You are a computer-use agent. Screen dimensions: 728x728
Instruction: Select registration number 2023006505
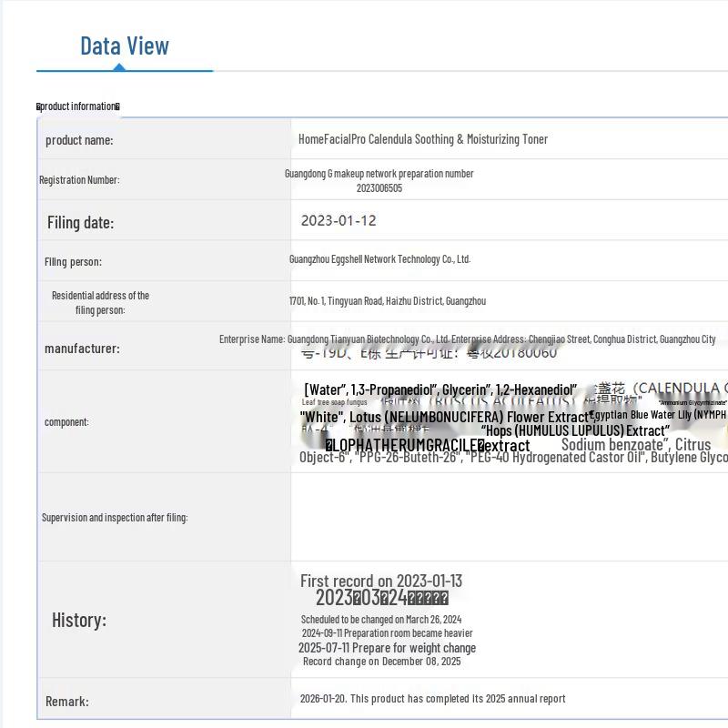click(x=379, y=188)
